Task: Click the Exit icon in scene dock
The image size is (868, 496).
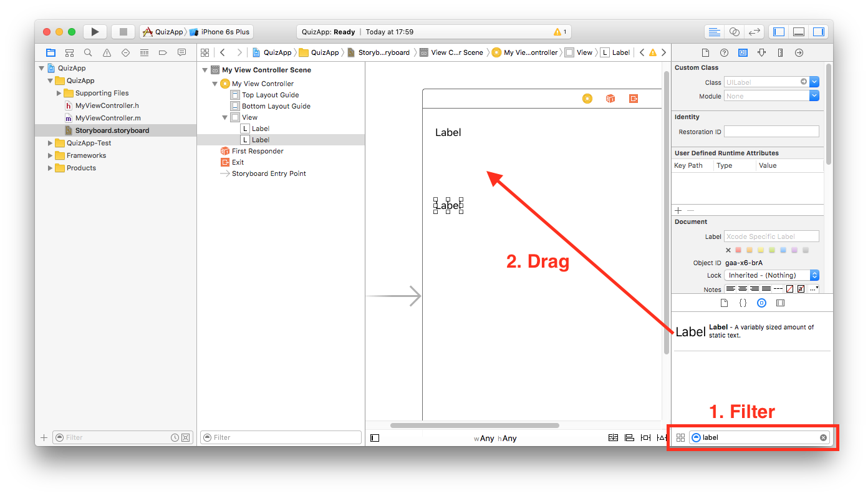Action: (x=634, y=99)
